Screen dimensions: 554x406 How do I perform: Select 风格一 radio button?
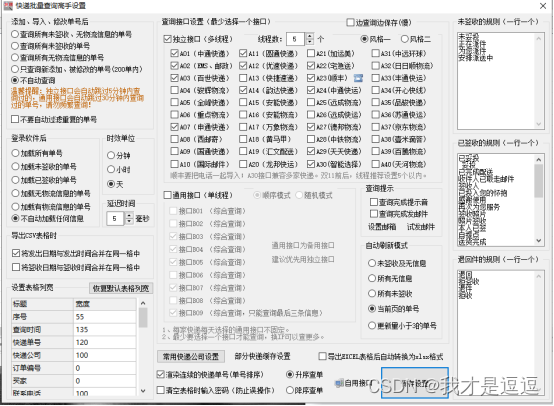[364, 39]
